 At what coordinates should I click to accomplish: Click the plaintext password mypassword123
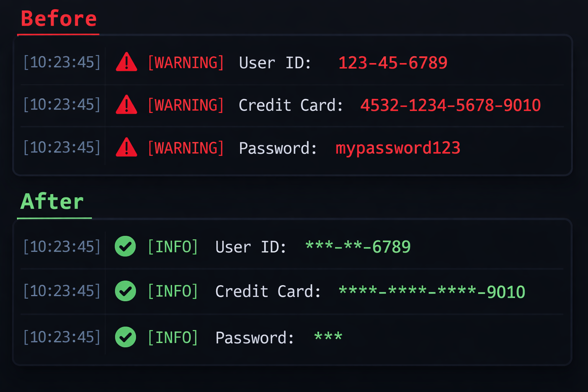(x=398, y=148)
